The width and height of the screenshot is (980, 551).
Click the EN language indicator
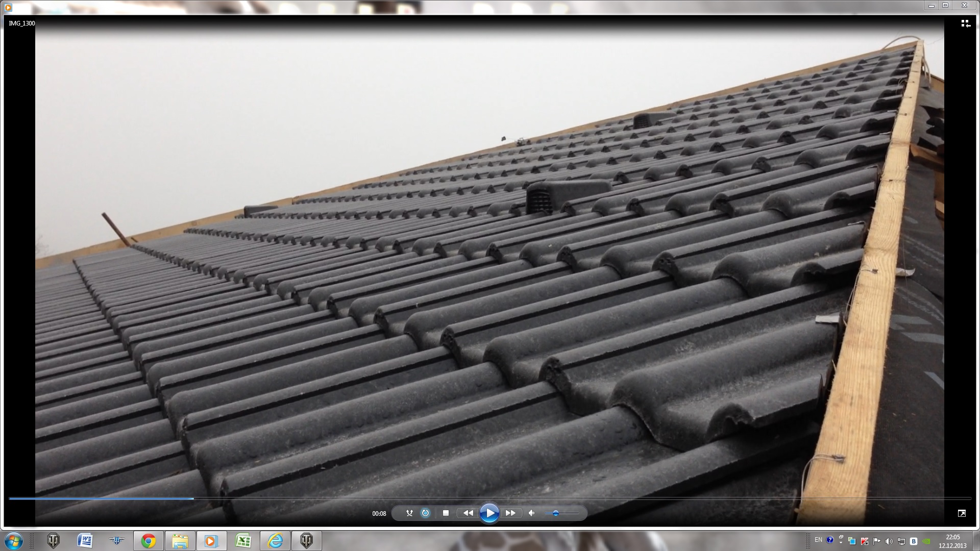click(x=818, y=540)
